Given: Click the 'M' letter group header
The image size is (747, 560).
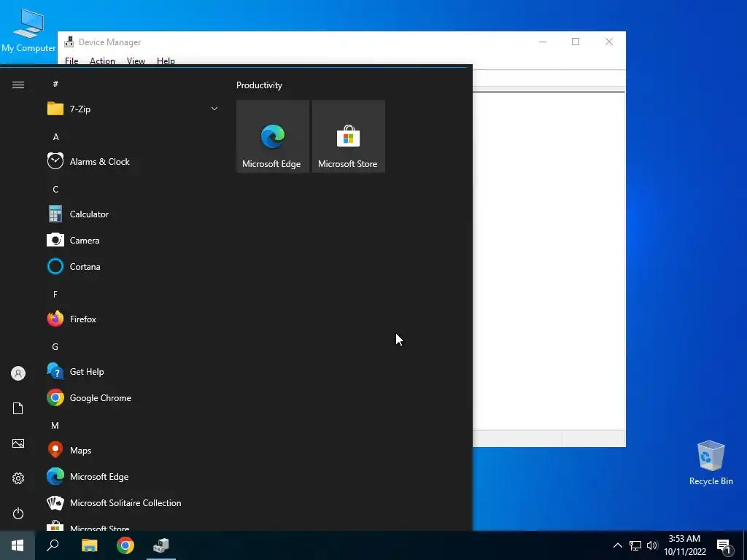Looking at the screenshot, I should coord(55,425).
